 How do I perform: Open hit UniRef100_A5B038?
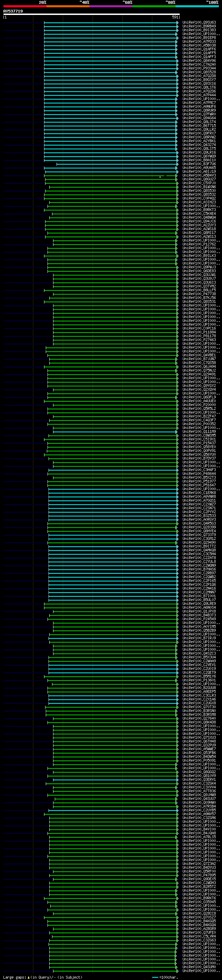coord(199,45)
